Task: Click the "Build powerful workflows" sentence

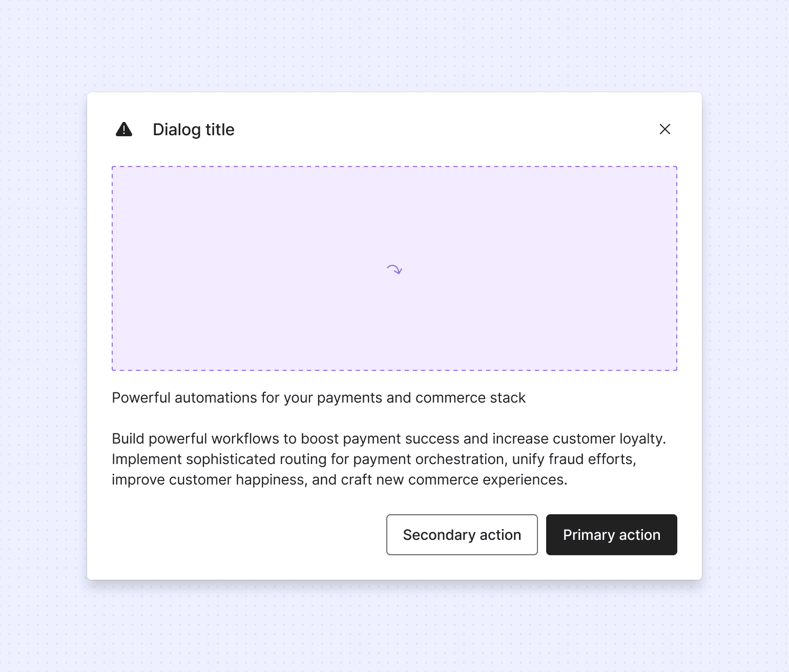Action: pos(389,439)
